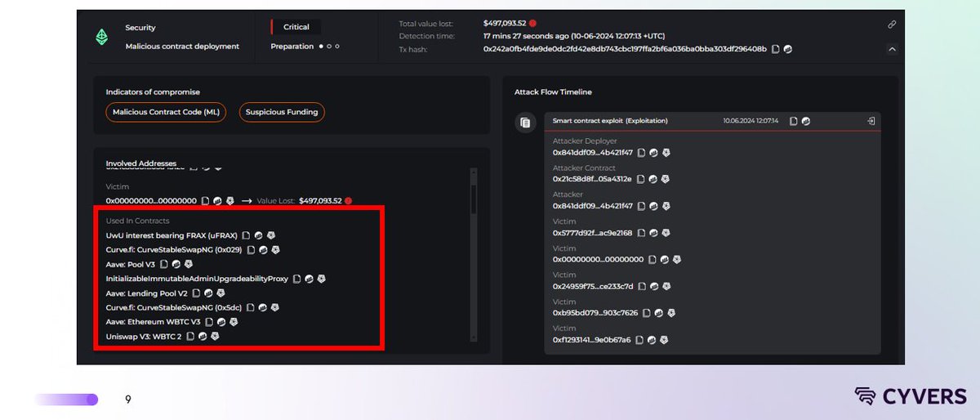Screen dimensions: 980x420
Task: Copy address under the Attacker label
Action: point(641,206)
